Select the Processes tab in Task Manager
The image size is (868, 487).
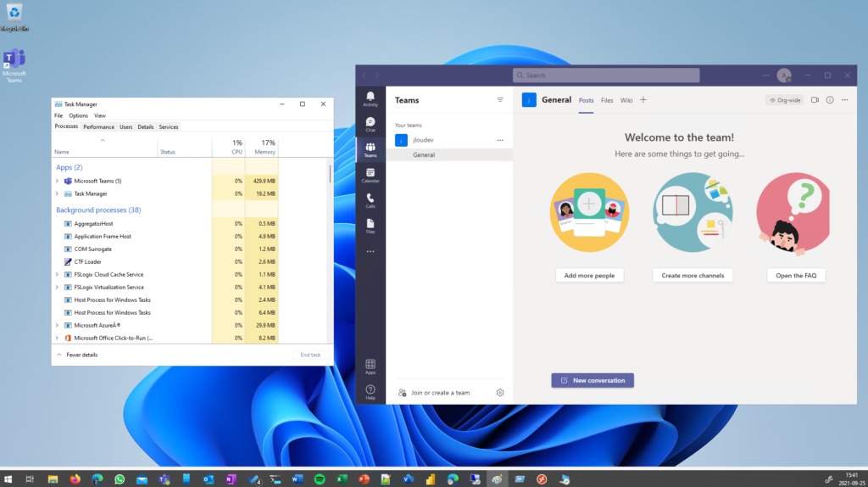pyautogui.click(x=66, y=127)
